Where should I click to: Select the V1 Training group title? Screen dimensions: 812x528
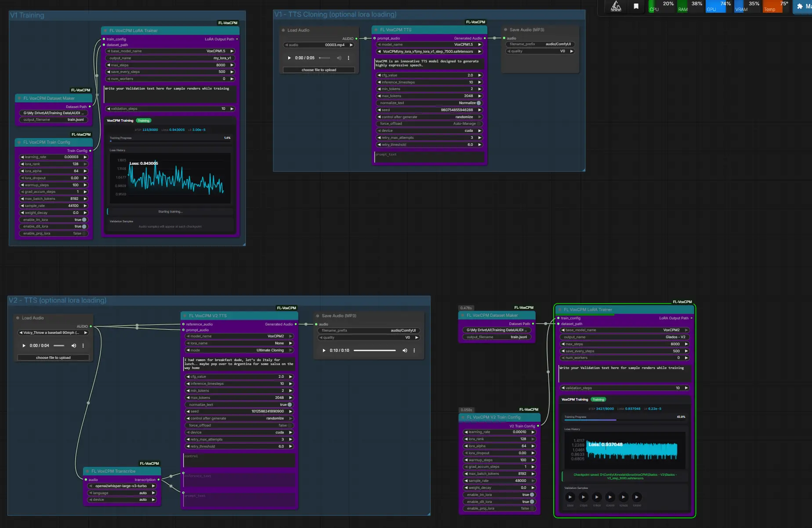point(27,15)
